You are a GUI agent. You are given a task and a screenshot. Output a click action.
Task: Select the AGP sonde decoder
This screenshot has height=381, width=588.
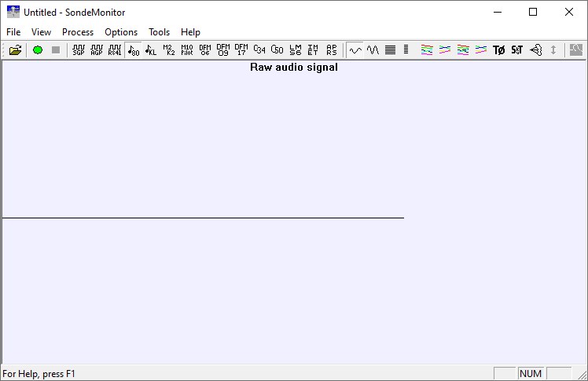point(97,49)
